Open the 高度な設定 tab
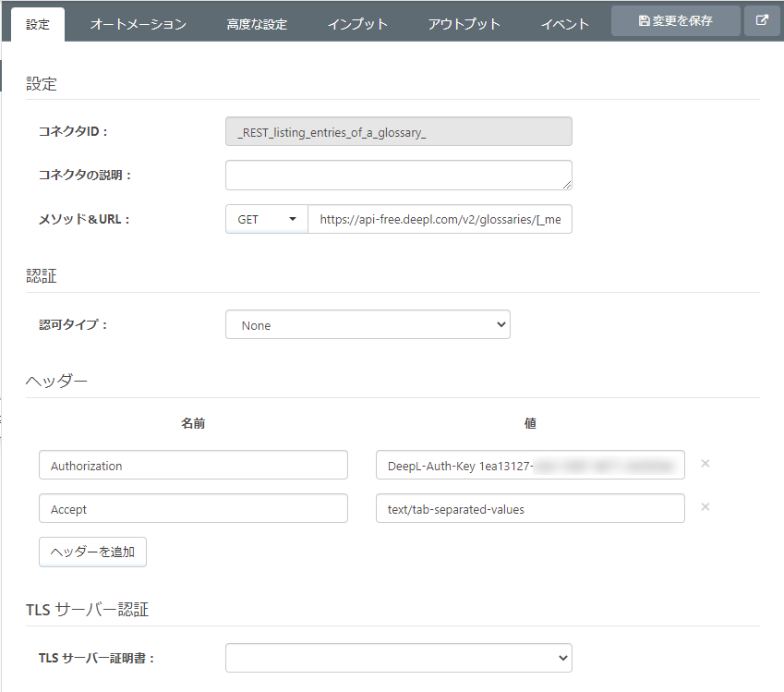This screenshot has width=784, height=692. point(257,25)
